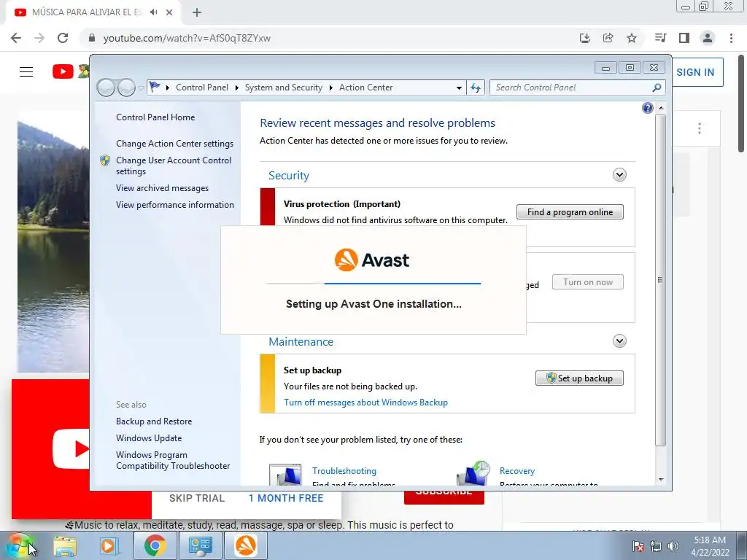
Task: Open the Windows Start menu
Action: click(x=20, y=545)
